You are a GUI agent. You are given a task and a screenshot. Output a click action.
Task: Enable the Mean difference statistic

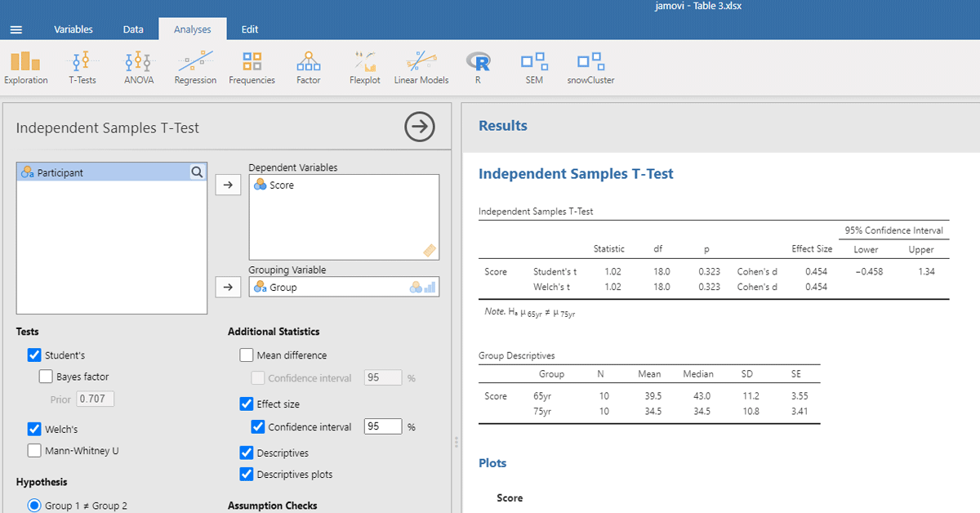point(247,355)
